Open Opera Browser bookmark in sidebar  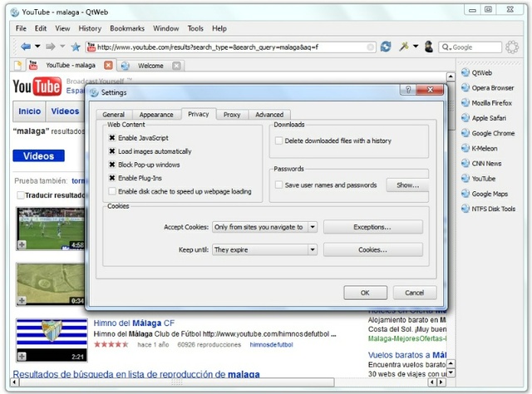coord(488,87)
